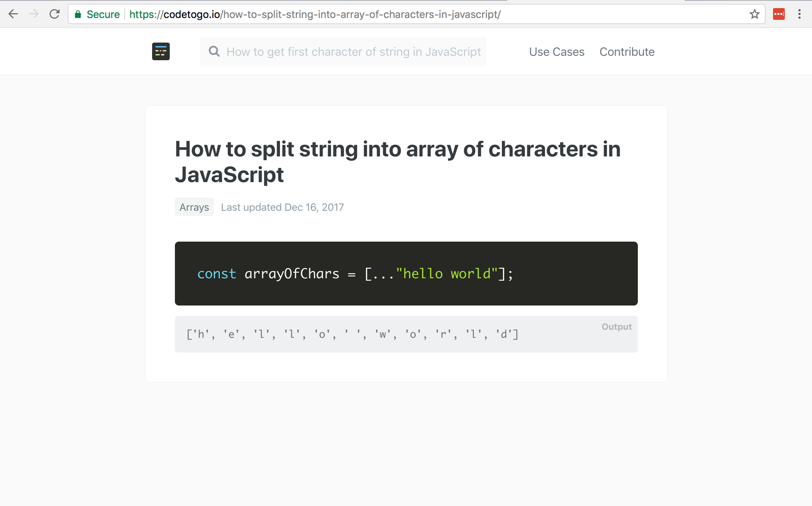This screenshot has height=506, width=812.
Task: Open Chrome three-dot menu
Action: click(800, 14)
